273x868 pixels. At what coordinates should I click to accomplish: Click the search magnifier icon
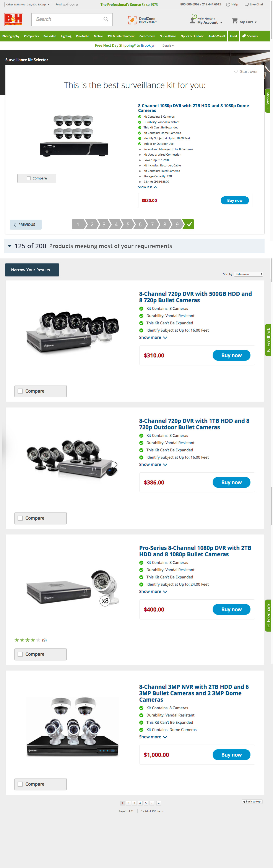pyautogui.click(x=106, y=19)
